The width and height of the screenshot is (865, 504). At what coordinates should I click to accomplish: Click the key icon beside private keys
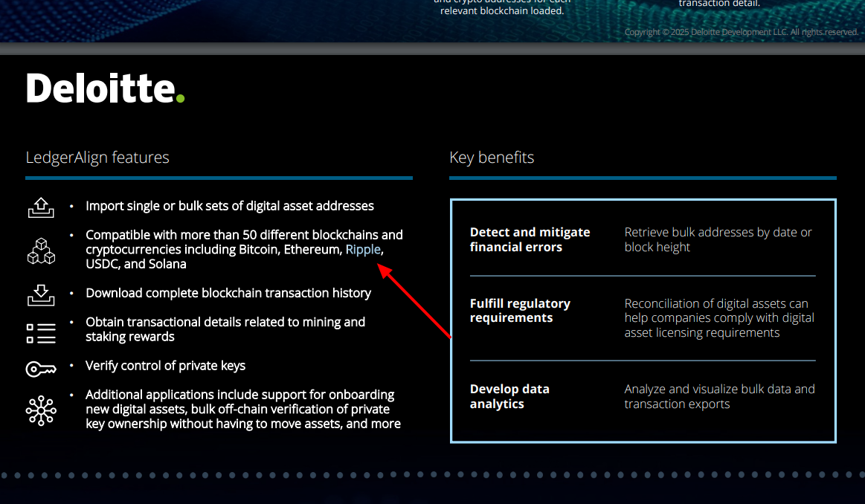click(41, 369)
